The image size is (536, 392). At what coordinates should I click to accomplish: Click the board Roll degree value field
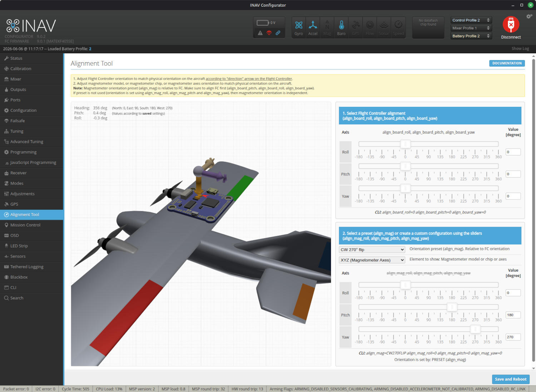(513, 152)
